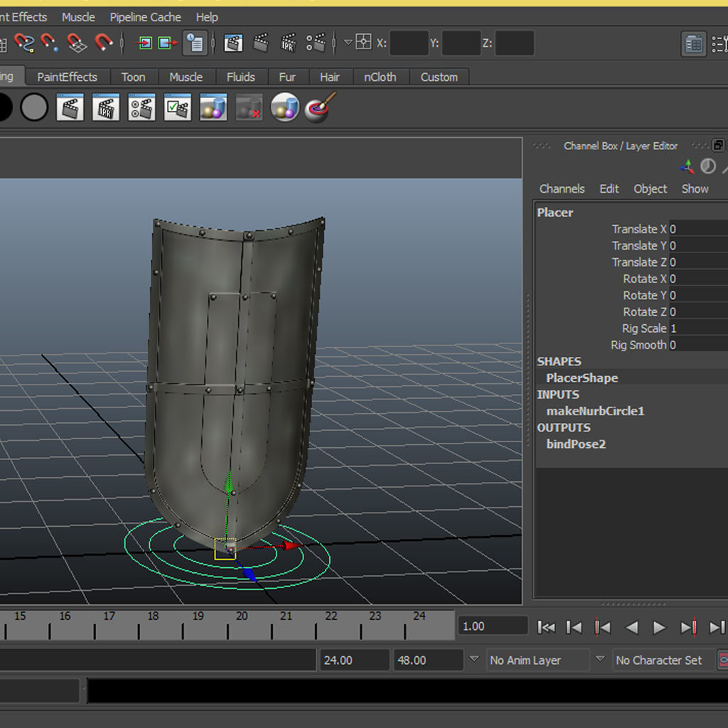Click the gray circle shelf icon
The height and width of the screenshot is (728, 728).
34,107
